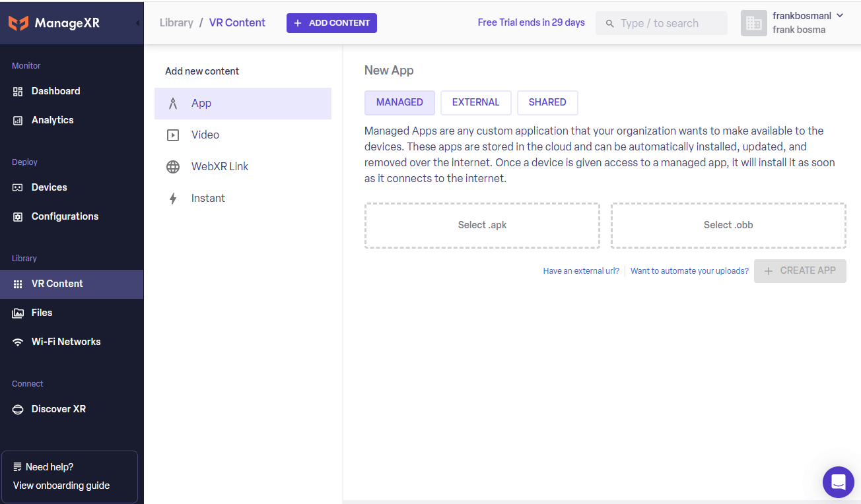Viewport: 861px width, 504px height.
Task: Click the 'Have an external url?' link
Action: point(581,271)
